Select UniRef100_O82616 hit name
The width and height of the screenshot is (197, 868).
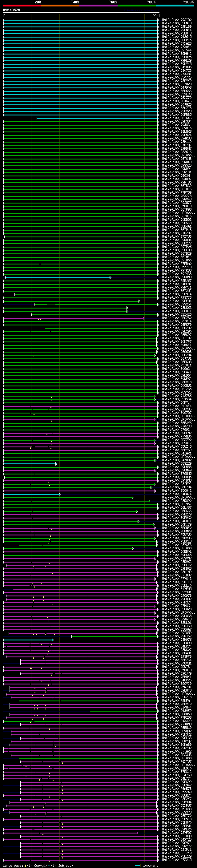coord(177,152)
